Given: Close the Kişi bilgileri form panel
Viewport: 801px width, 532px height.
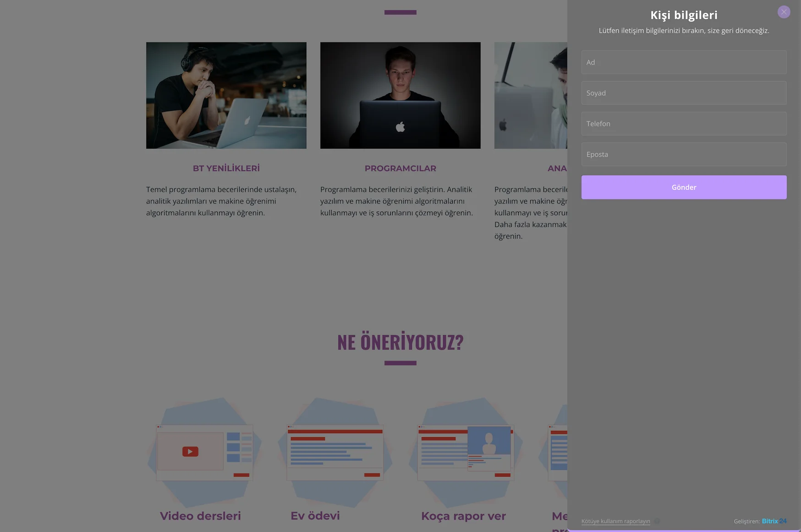Looking at the screenshot, I should click(x=784, y=12).
